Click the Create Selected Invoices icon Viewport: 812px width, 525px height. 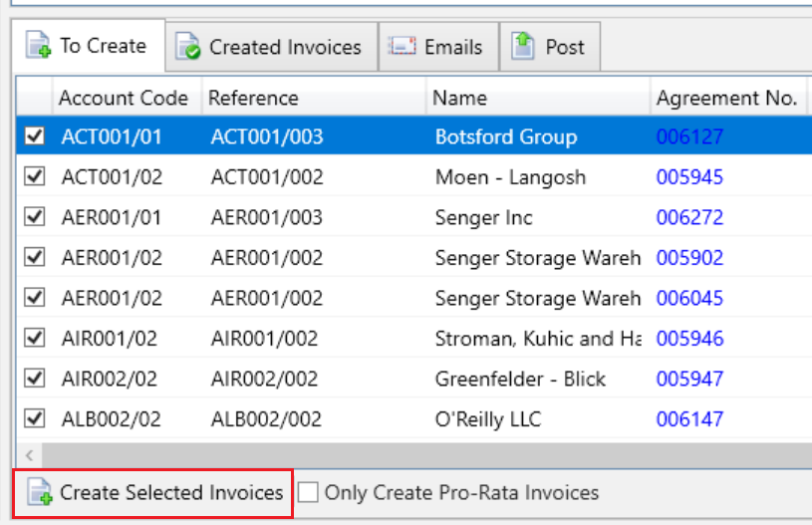click(39, 492)
